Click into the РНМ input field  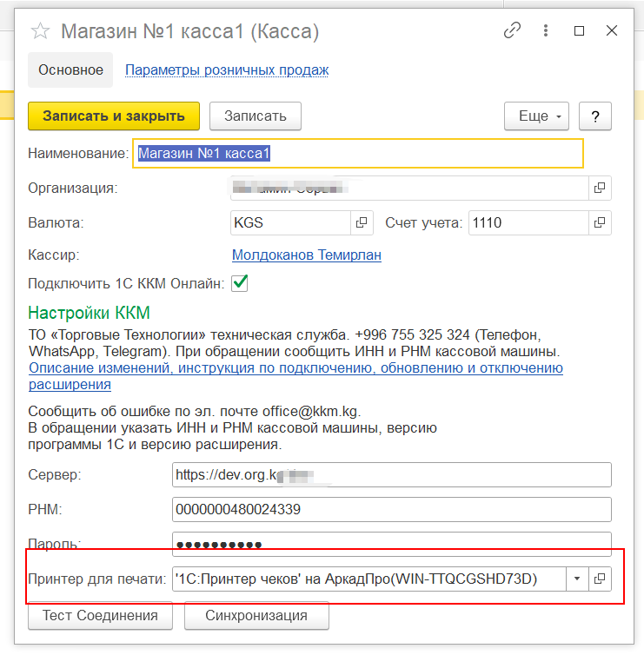(x=391, y=510)
